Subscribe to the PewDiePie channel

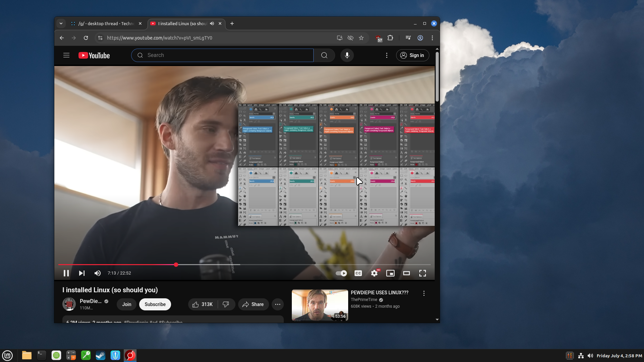pyautogui.click(x=155, y=304)
